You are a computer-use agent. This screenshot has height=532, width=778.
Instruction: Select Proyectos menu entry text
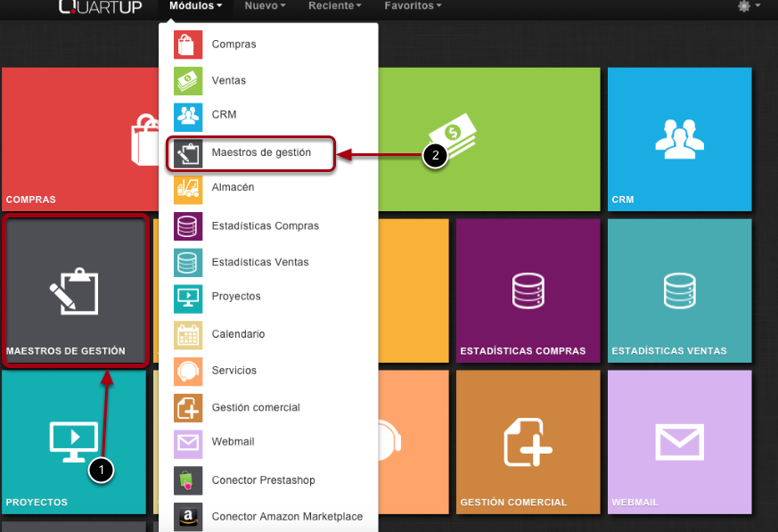click(236, 296)
